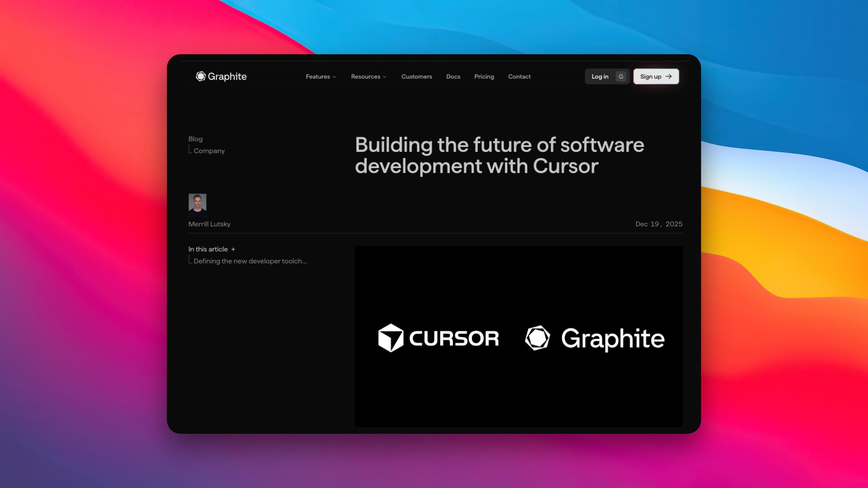Screen dimensions: 868x488
Task: Jump to Defining the new developer toolchain section
Action: click(250, 261)
